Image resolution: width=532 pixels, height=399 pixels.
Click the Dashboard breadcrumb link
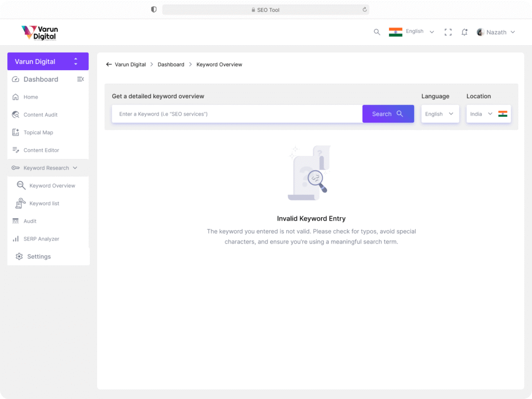pos(171,64)
